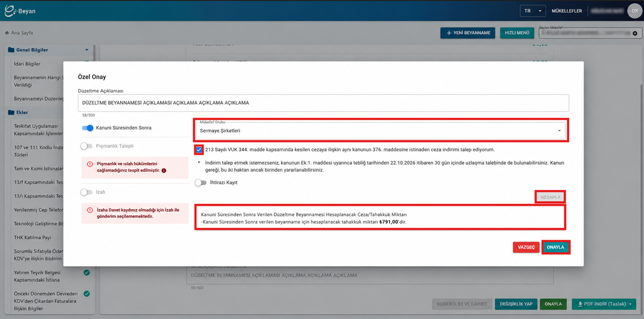Toggle İhtirazi Kayıt switch
This screenshot has width=644, height=319.
coord(201,183)
